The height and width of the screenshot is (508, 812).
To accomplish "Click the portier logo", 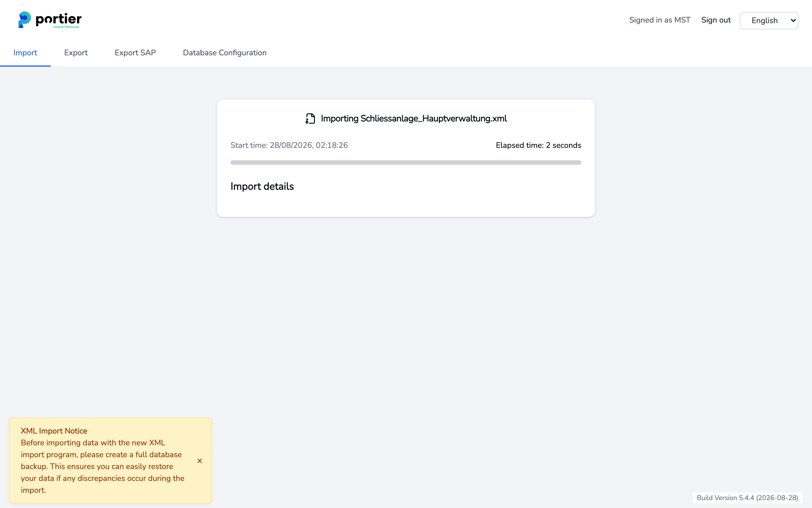I will click(50, 20).
